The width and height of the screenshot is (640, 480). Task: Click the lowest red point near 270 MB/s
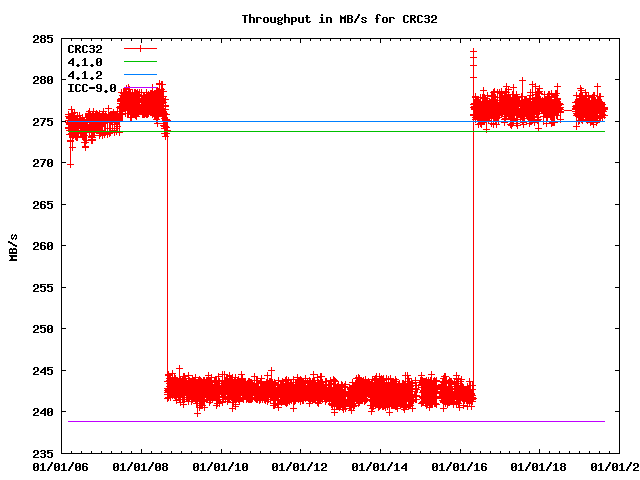(x=69, y=164)
